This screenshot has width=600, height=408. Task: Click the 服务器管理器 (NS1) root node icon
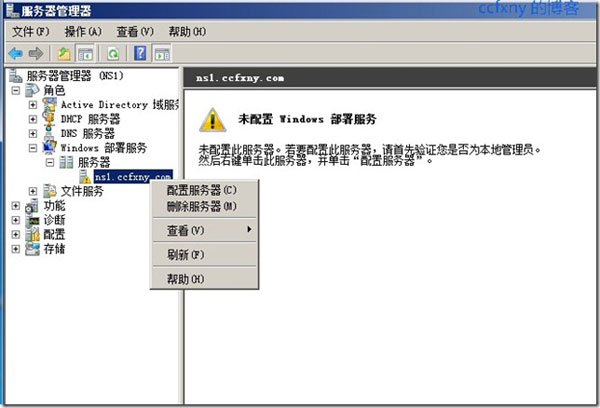click(x=16, y=76)
